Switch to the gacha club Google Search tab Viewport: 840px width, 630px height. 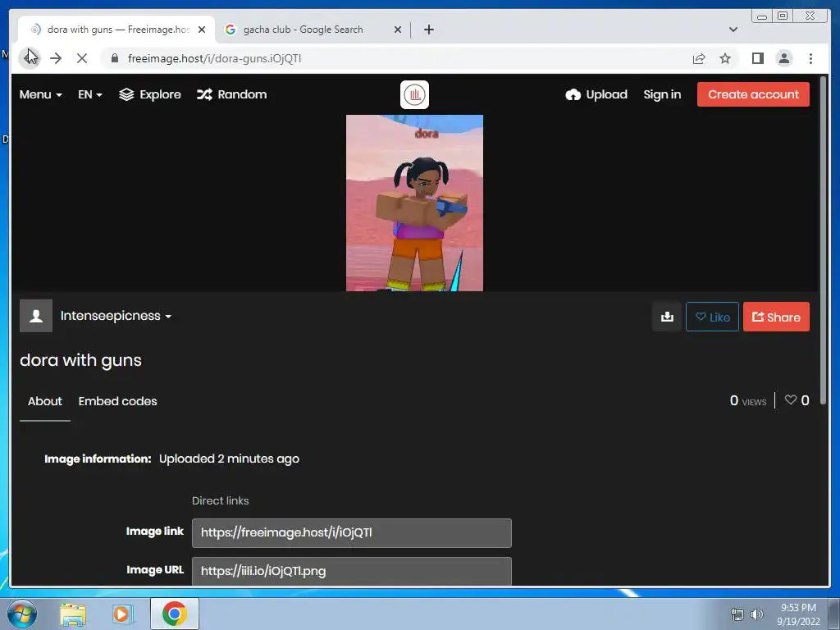click(313, 30)
